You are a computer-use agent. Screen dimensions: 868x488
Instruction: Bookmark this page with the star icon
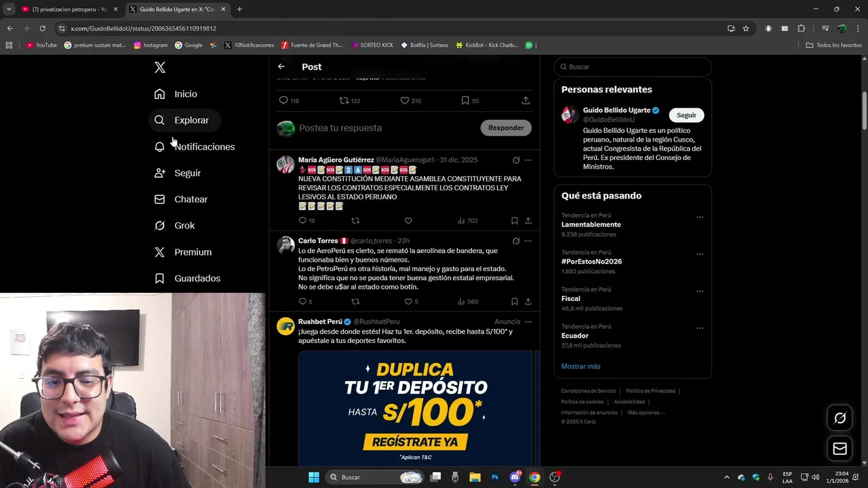[x=746, y=28]
